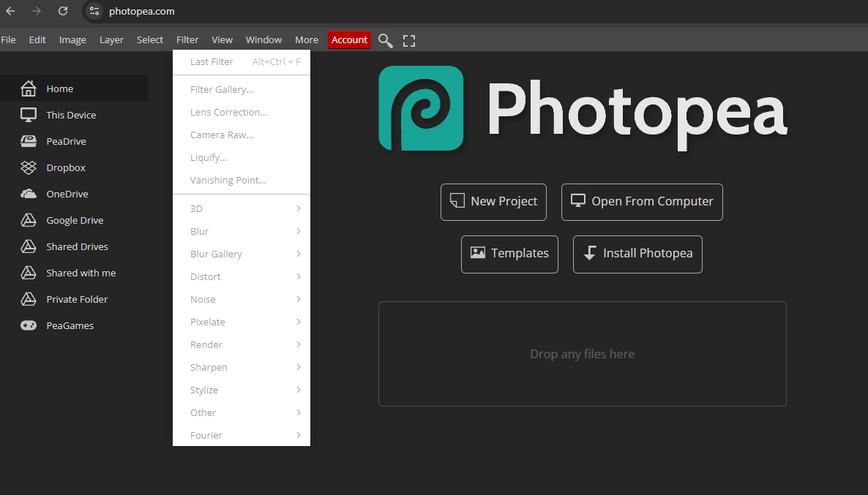
Task: Select PeaDrive label in the sidebar
Action: point(66,141)
